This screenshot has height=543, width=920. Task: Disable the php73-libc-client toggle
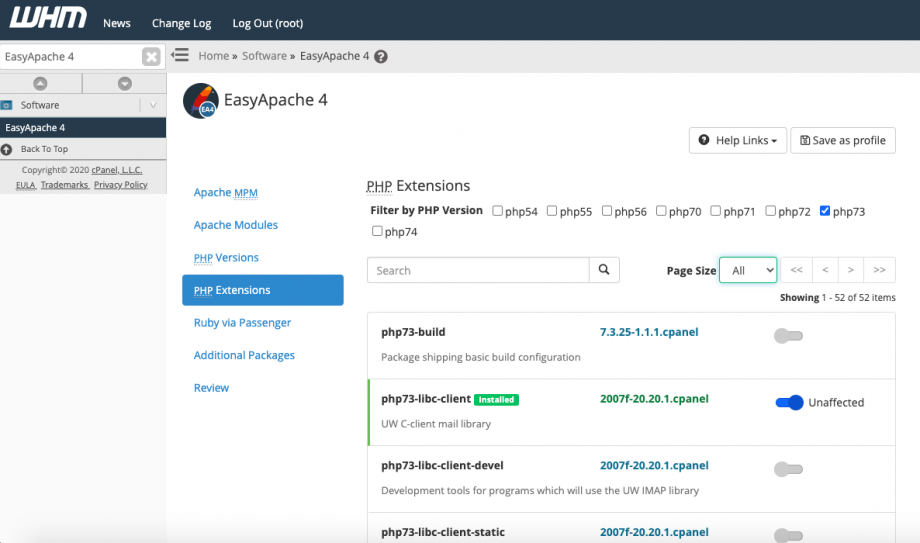click(x=789, y=402)
